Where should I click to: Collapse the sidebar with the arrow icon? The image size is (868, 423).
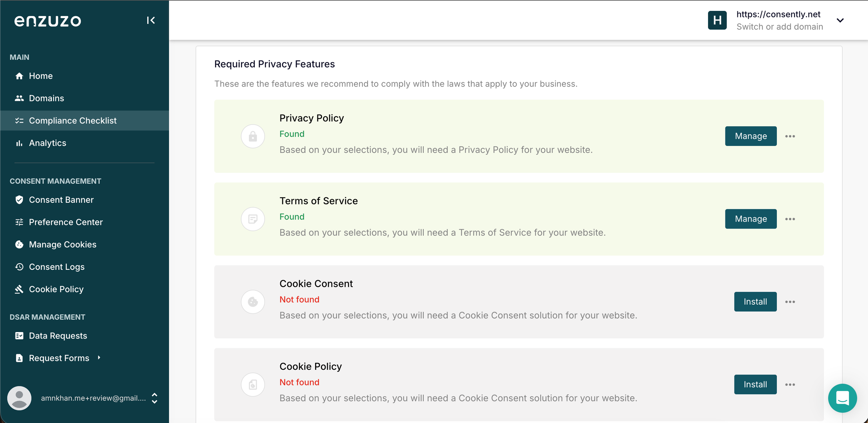(151, 20)
